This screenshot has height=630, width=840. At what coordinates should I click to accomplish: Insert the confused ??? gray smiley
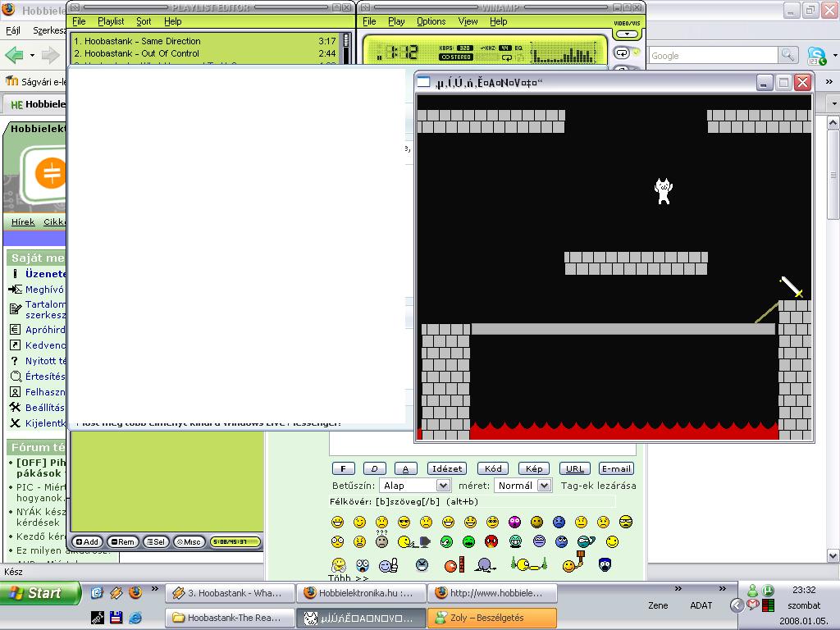click(381, 540)
